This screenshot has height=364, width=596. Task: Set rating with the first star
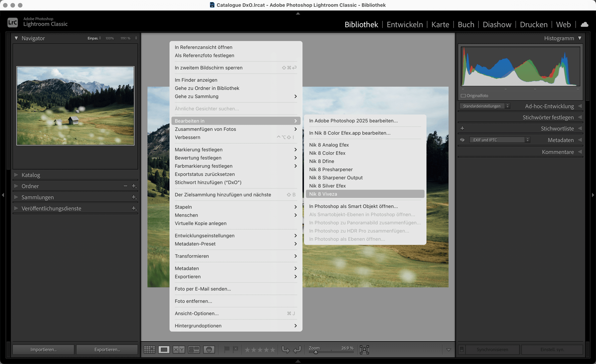click(x=247, y=350)
